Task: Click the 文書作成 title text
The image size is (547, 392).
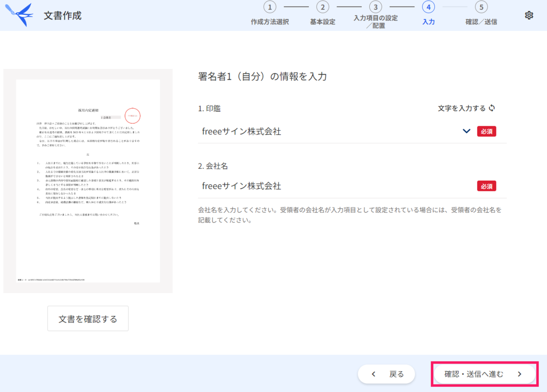Action: pos(63,16)
